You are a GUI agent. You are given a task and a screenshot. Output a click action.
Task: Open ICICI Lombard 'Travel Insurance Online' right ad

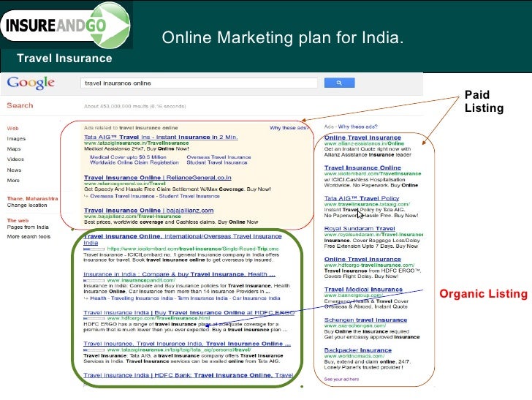pos(362,167)
